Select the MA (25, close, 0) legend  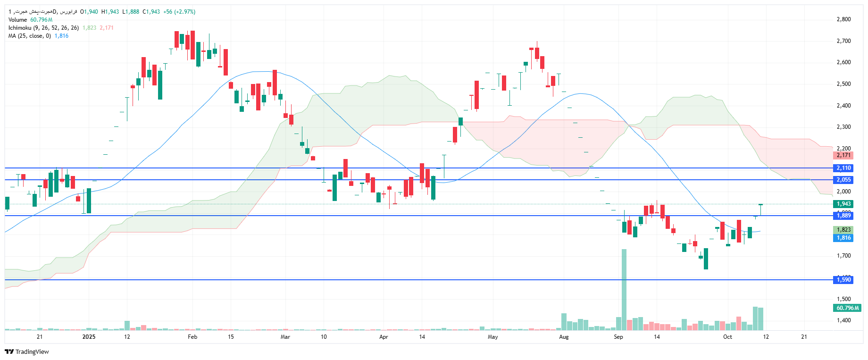pyautogui.click(x=29, y=36)
